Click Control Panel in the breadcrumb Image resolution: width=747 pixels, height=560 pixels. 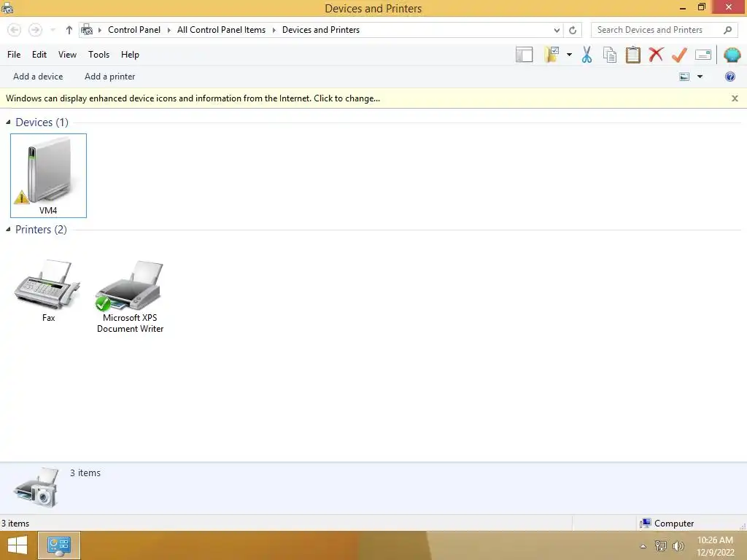pyautogui.click(x=134, y=30)
